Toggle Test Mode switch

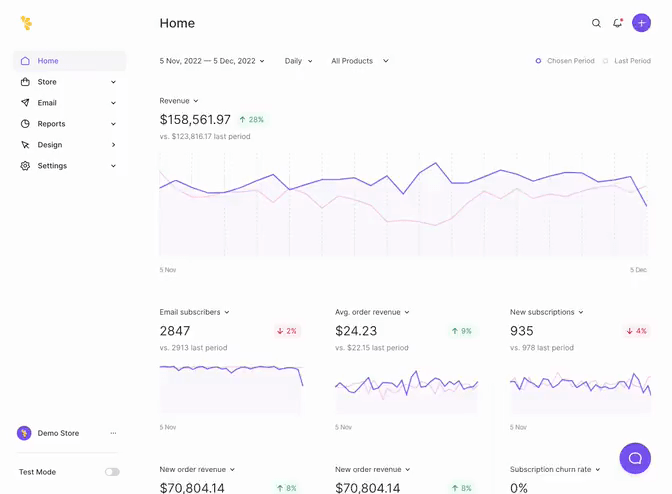pyautogui.click(x=112, y=472)
